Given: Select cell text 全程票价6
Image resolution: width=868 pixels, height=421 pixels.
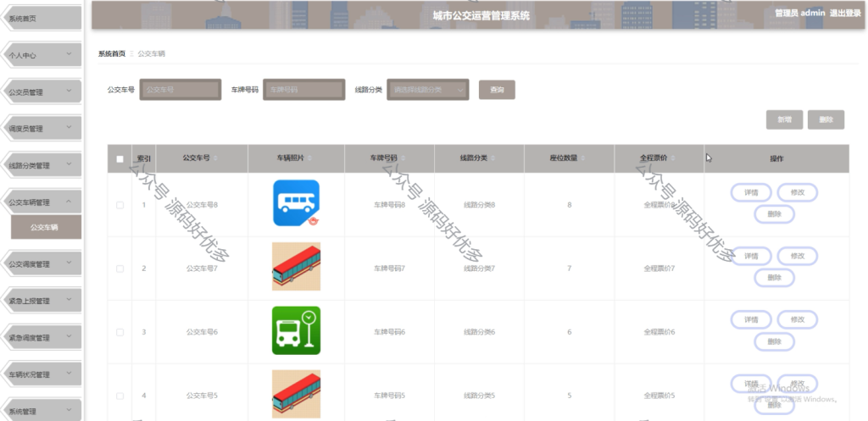Looking at the screenshot, I should (x=659, y=333).
